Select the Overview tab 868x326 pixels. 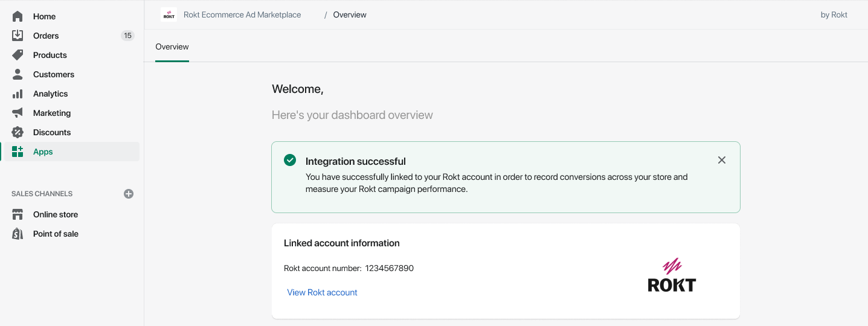[172, 47]
